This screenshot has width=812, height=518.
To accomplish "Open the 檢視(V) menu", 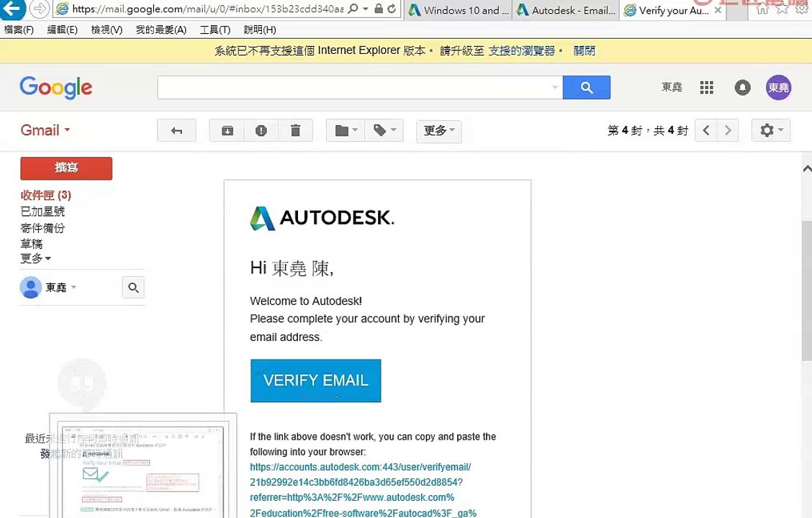I will tap(107, 29).
